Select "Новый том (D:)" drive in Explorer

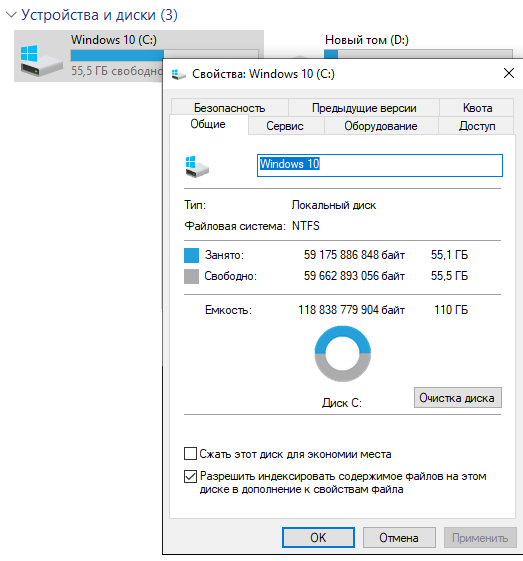[x=367, y=40]
